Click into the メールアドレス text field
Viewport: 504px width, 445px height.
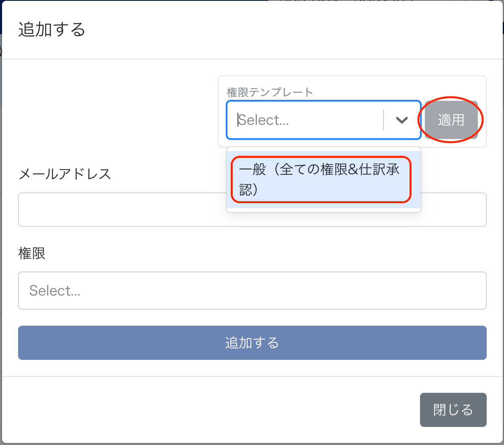(121, 210)
